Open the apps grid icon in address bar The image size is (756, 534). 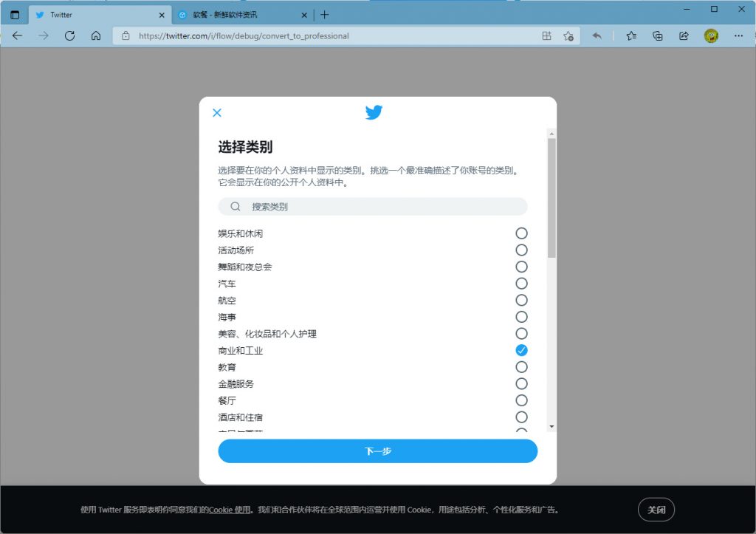(x=547, y=35)
